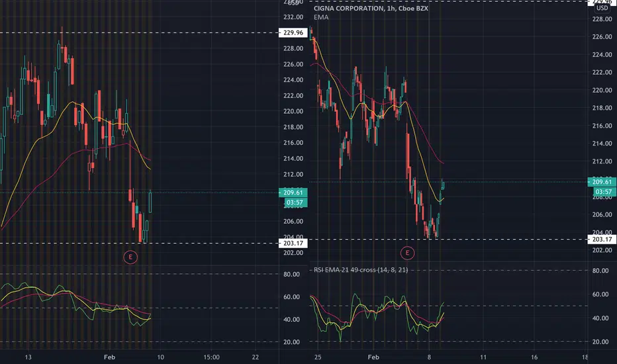This screenshot has width=617, height=364.
Task: Click the 20.00 RSI level on left chart
Action: pyautogui.click(x=291, y=342)
